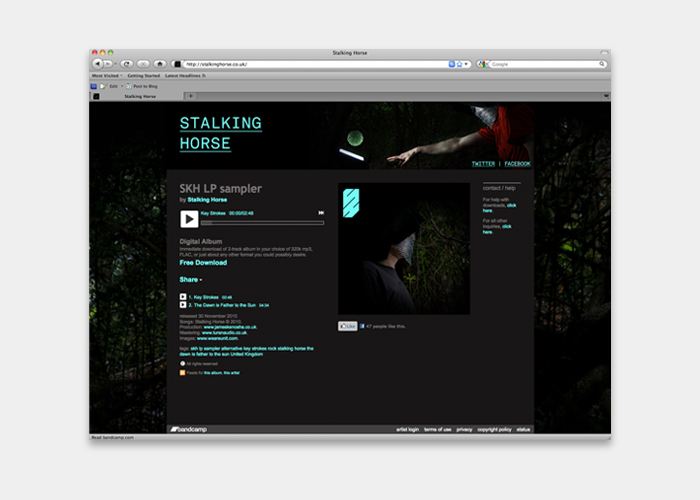Screen dimensions: 700x500
Task: Open the Google search engine selector
Action: pos(482,64)
